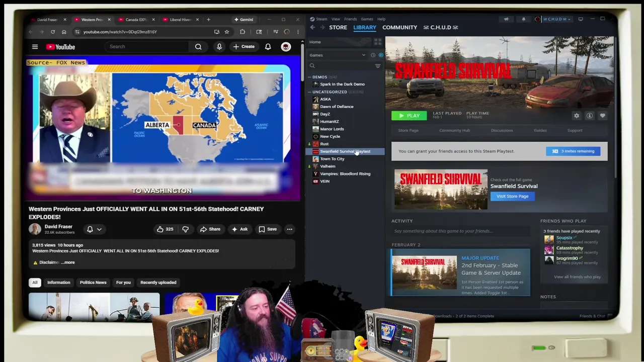Image resolution: width=644 pixels, height=362 pixels.
Task: Open the 2nd February major update card
Action: [x=460, y=273]
